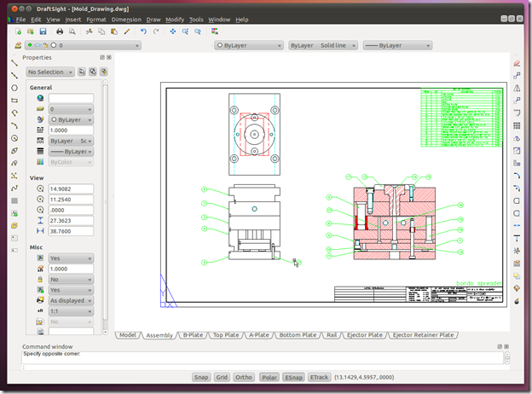
Task: Open the No dropdown with lock icon
Action: coord(71,279)
